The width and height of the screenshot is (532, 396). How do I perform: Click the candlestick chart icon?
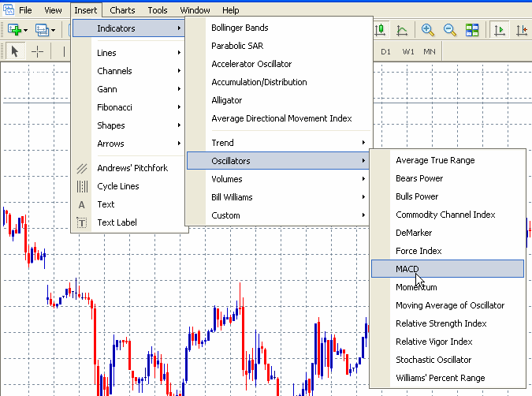(x=381, y=30)
